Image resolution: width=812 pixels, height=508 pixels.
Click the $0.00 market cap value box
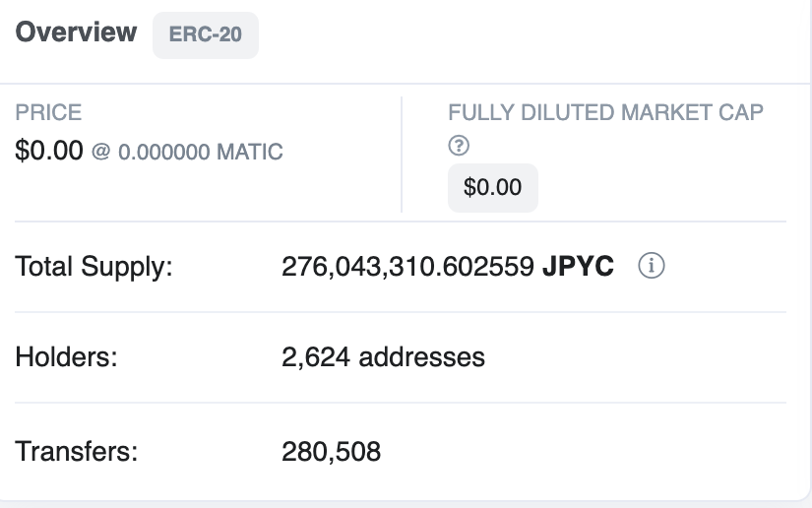[x=492, y=187]
